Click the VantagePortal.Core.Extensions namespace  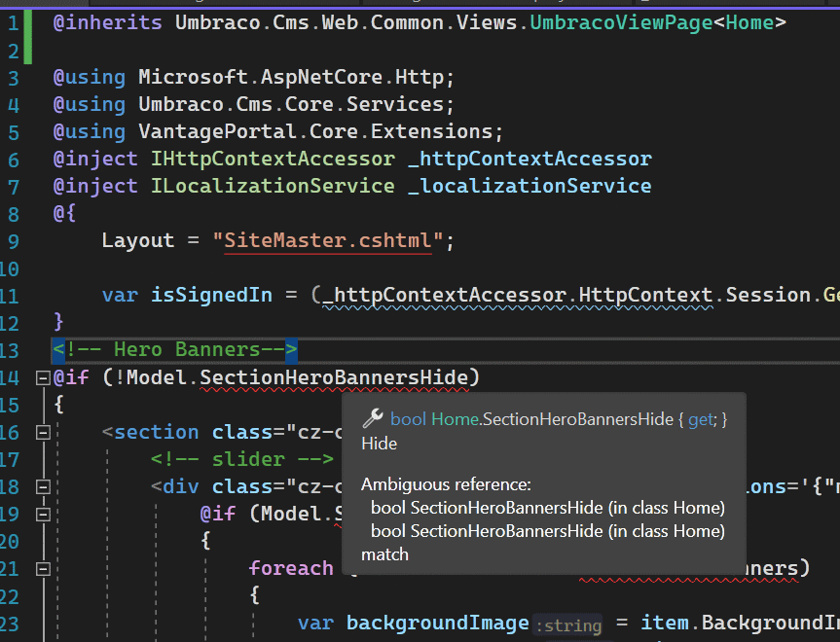click(315, 131)
